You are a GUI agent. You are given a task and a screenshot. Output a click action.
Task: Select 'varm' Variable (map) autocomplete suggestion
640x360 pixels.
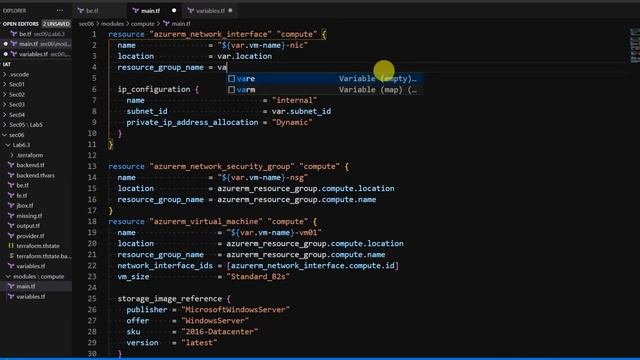click(325, 90)
